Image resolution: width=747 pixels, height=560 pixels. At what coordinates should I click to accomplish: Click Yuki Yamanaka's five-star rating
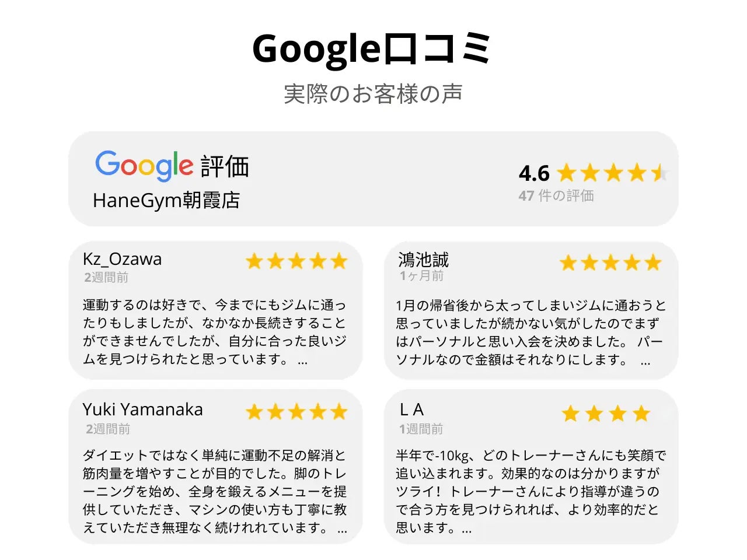296,412
